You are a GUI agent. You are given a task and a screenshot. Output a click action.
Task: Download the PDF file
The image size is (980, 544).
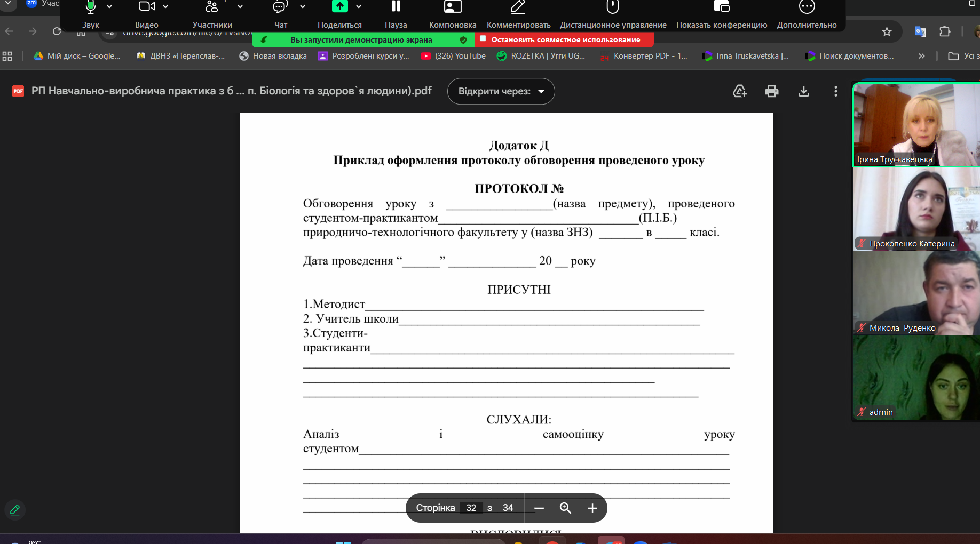[803, 91]
